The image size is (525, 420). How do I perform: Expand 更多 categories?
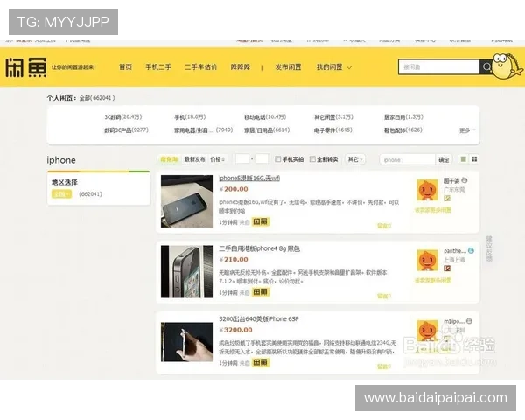[x=467, y=130]
